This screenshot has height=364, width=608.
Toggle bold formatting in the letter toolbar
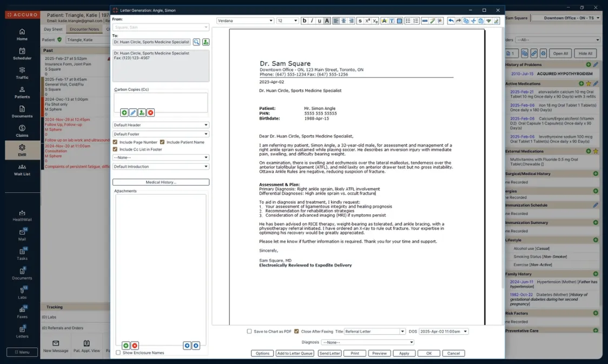point(305,20)
